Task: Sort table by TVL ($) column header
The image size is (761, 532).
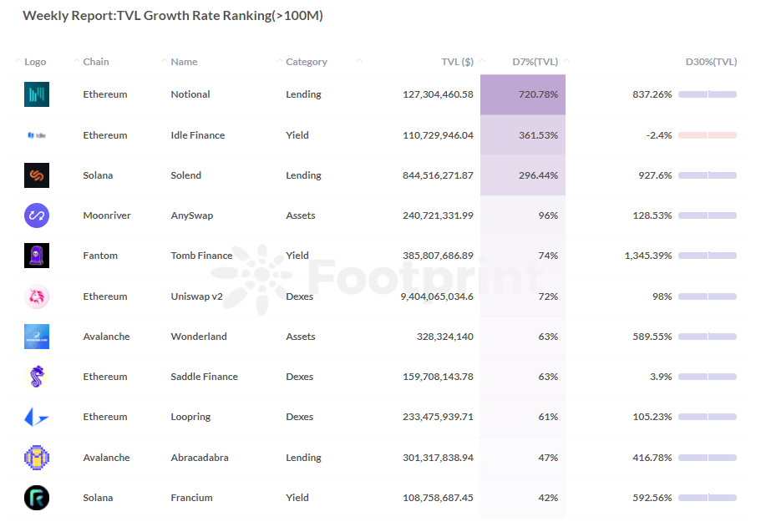Action: 457,62
